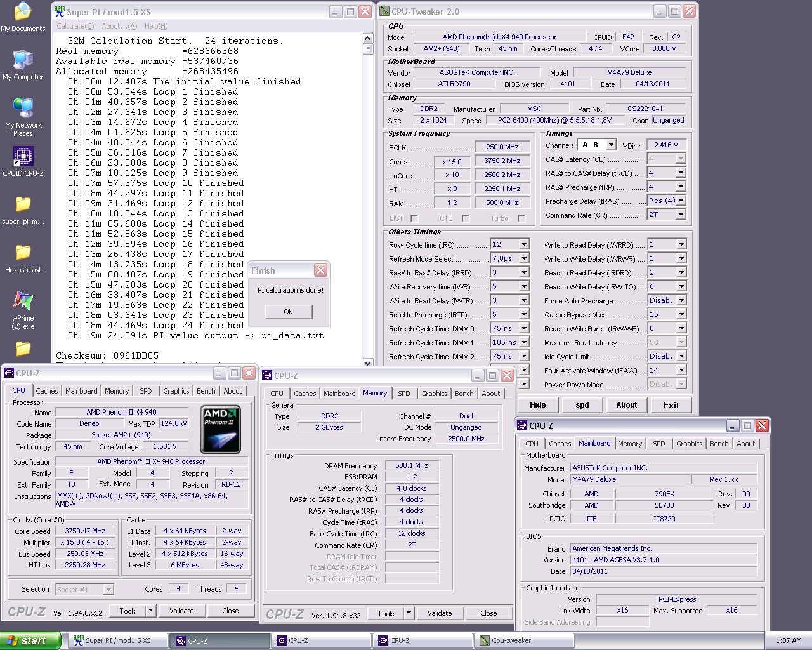
Task: Click Validate in CPU-Z Memory window
Action: pos(440,613)
